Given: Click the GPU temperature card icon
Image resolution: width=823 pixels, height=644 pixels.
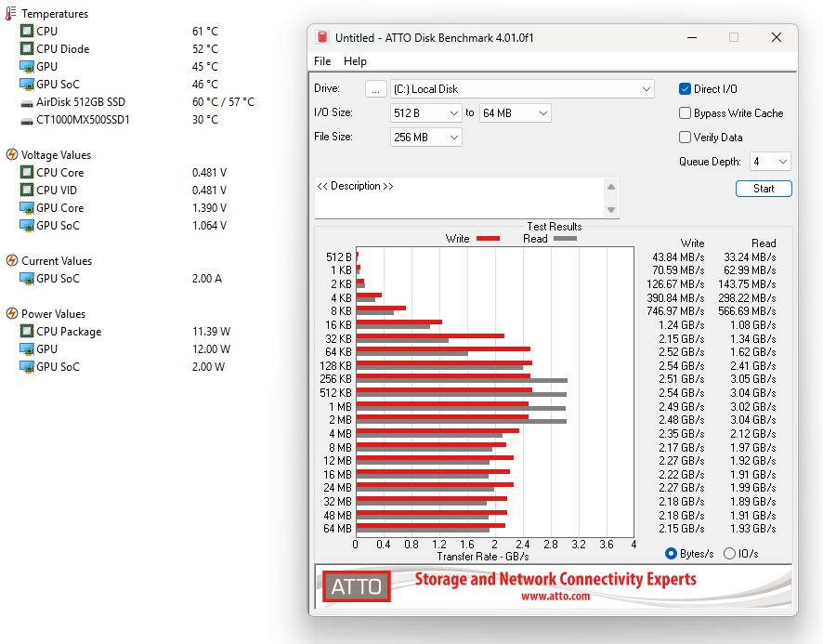Looking at the screenshot, I should [x=27, y=67].
